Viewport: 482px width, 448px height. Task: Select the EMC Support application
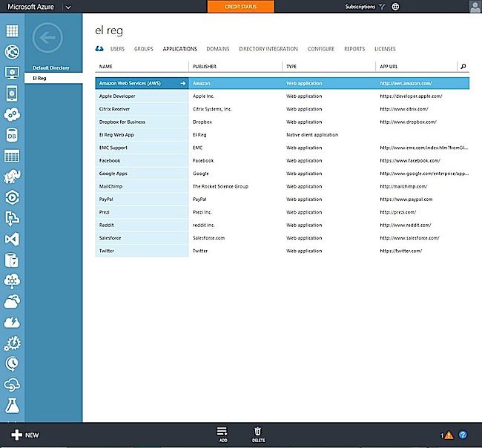113,148
